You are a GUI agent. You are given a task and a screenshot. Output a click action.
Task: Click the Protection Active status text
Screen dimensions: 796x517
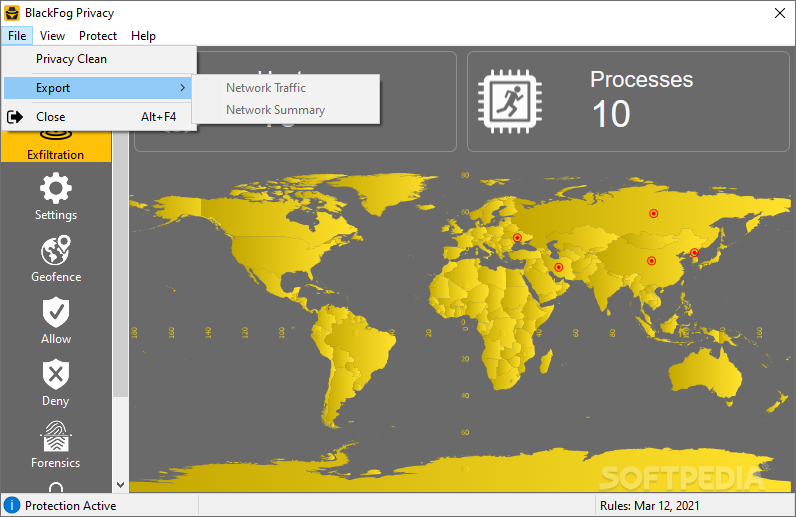click(71, 506)
